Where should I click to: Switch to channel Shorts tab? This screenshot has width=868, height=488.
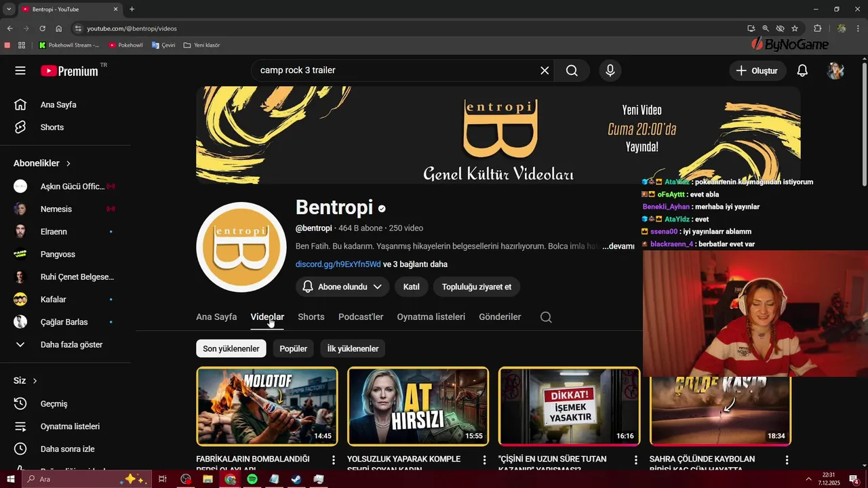(x=311, y=317)
